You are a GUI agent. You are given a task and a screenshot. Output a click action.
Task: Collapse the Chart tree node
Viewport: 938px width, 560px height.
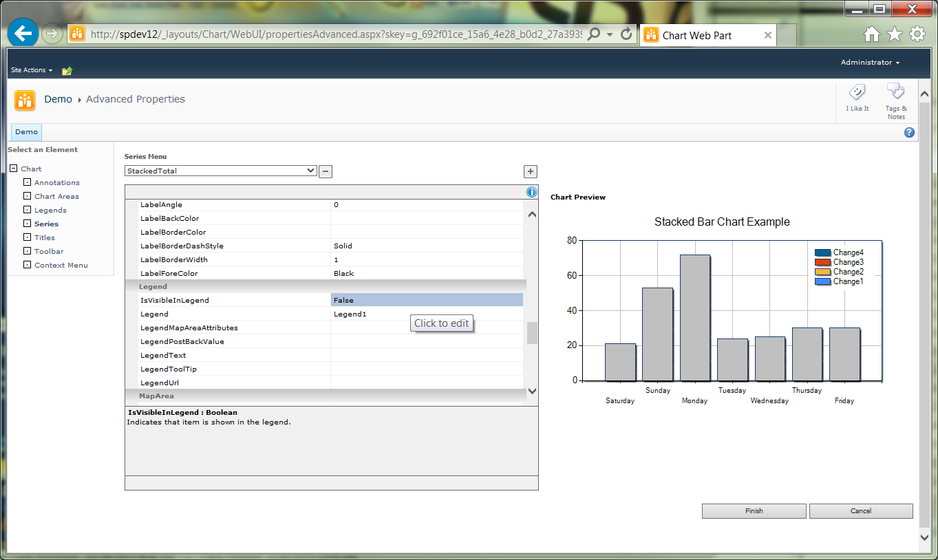(x=14, y=169)
